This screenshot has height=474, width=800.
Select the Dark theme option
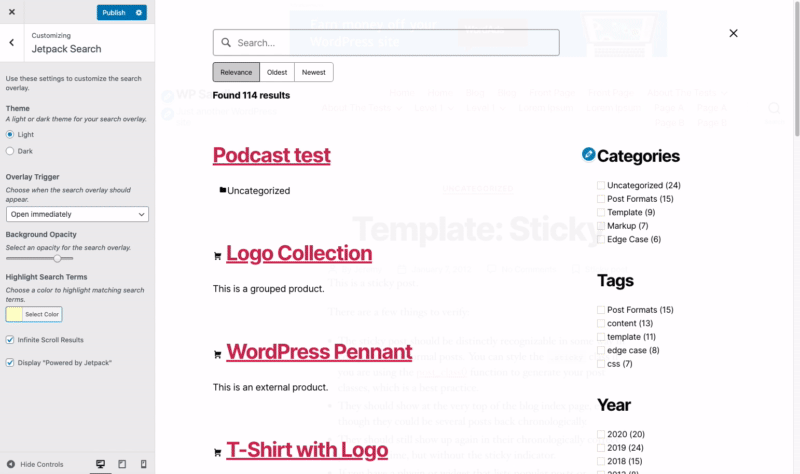tap(10, 151)
